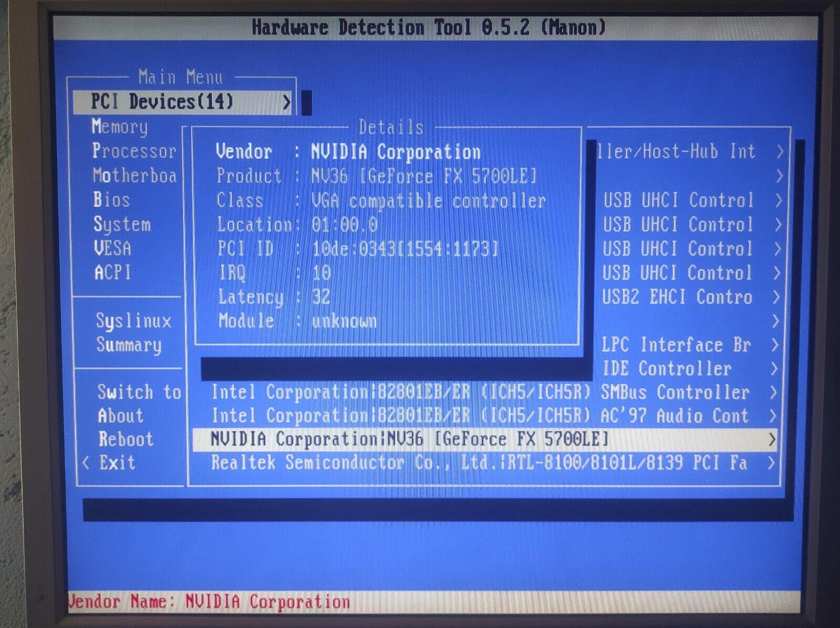Open the Bios menu entry
Screen dimensions: 840x628
(x=111, y=200)
